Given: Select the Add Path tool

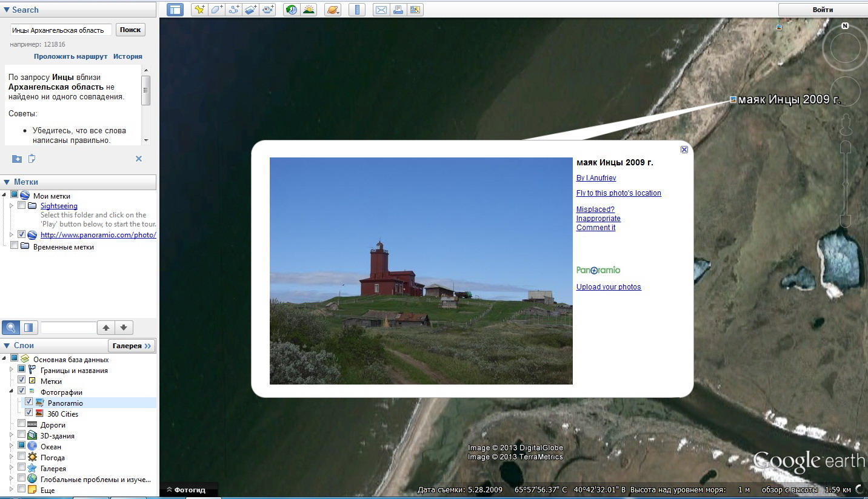Looking at the screenshot, I should [x=234, y=10].
